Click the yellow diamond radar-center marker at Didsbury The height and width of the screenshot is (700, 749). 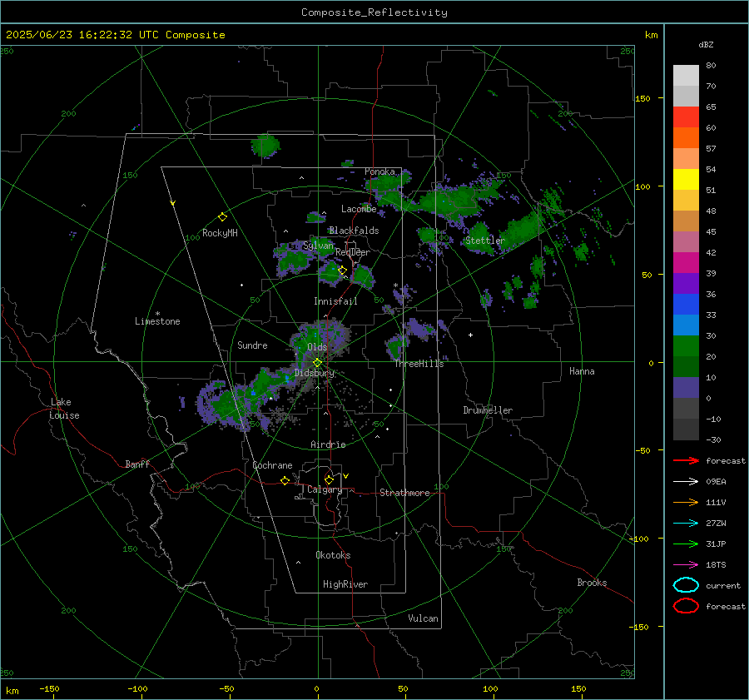point(317,363)
